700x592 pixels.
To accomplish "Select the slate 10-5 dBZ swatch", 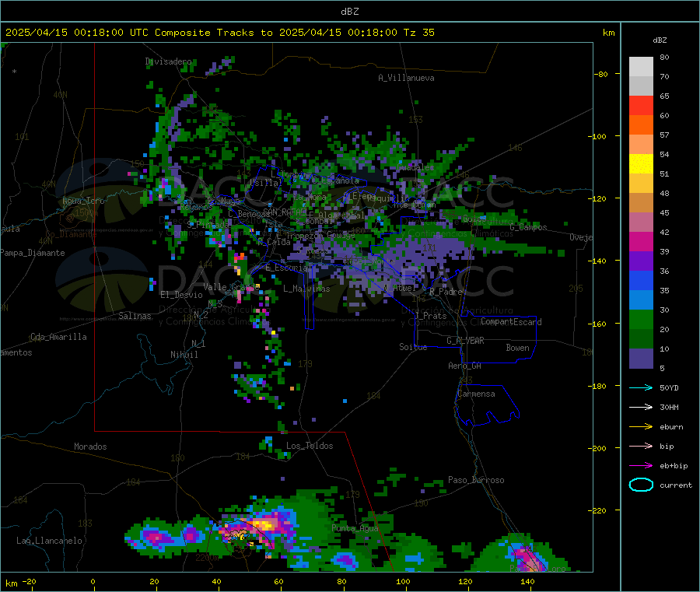I will click(x=641, y=359).
